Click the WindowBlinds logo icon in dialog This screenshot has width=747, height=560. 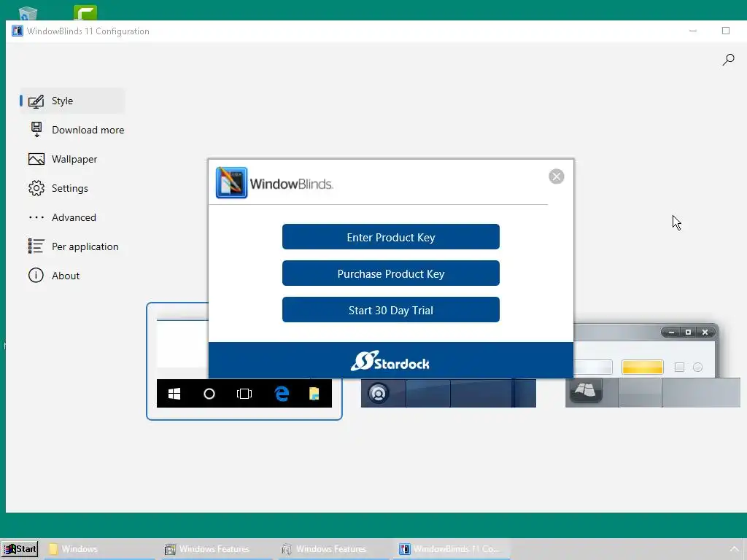tap(231, 182)
